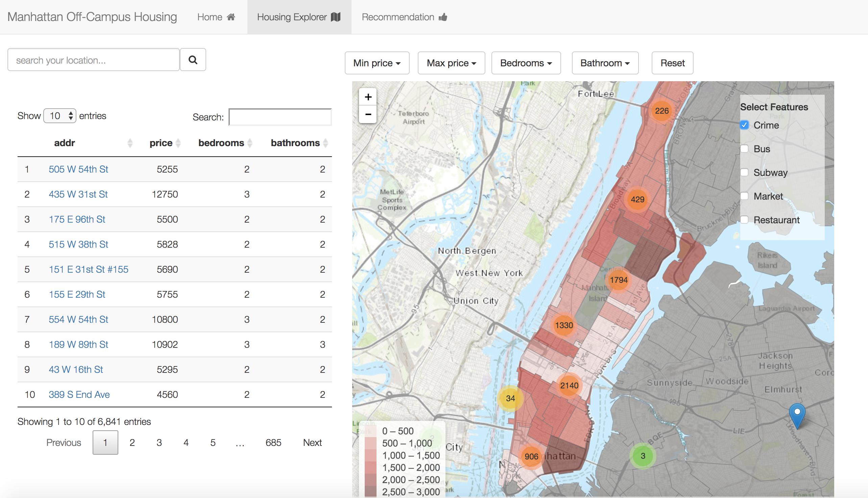The image size is (868, 498).
Task: Click the 12750 price cell
Action: point(165,194)
